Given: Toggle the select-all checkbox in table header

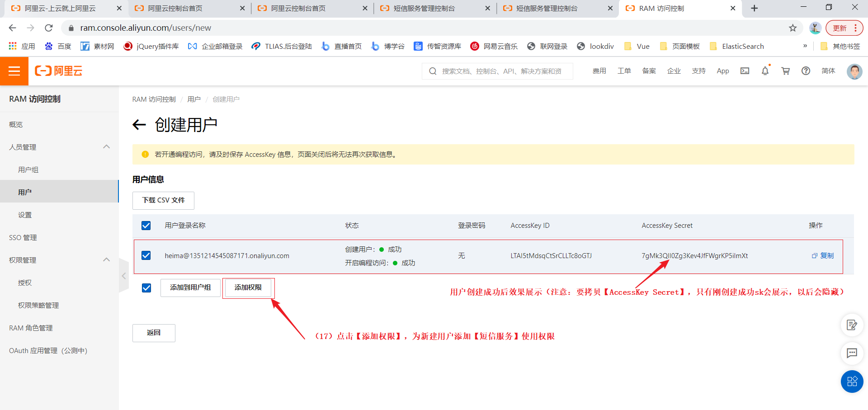Looking at the screenshot, I should [x=146, y=226].
